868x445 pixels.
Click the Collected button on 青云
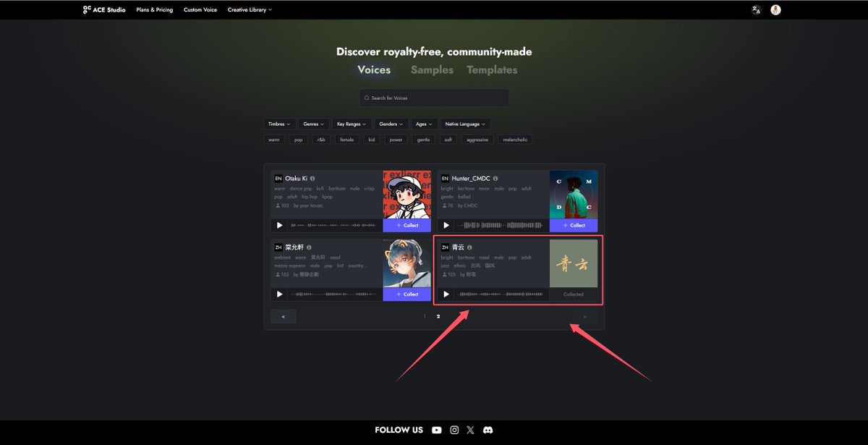(574, 294)
